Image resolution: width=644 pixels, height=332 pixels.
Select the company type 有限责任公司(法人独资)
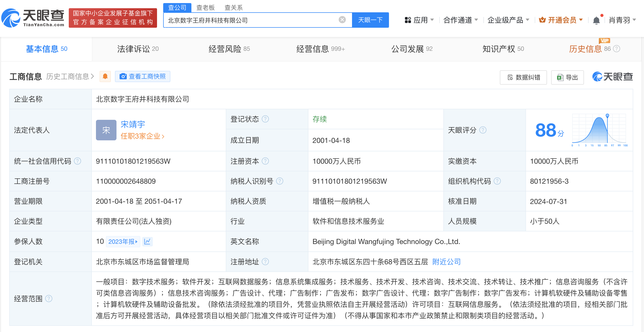(134, 221)
